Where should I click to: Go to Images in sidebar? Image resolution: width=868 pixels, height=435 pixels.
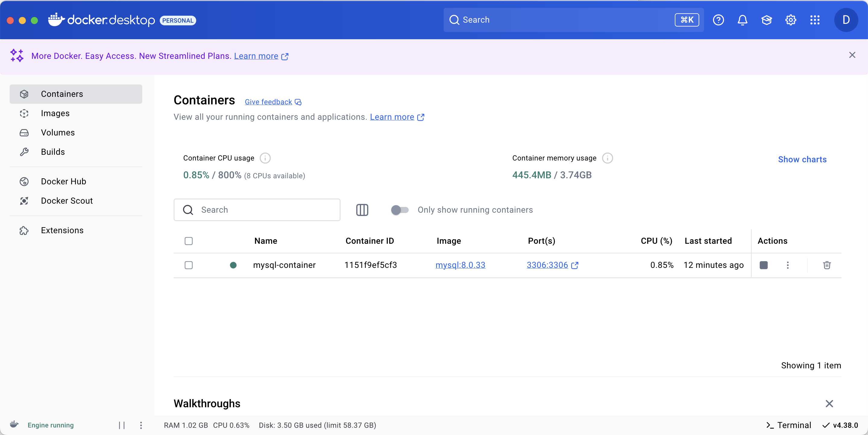(x=55, y=113)
